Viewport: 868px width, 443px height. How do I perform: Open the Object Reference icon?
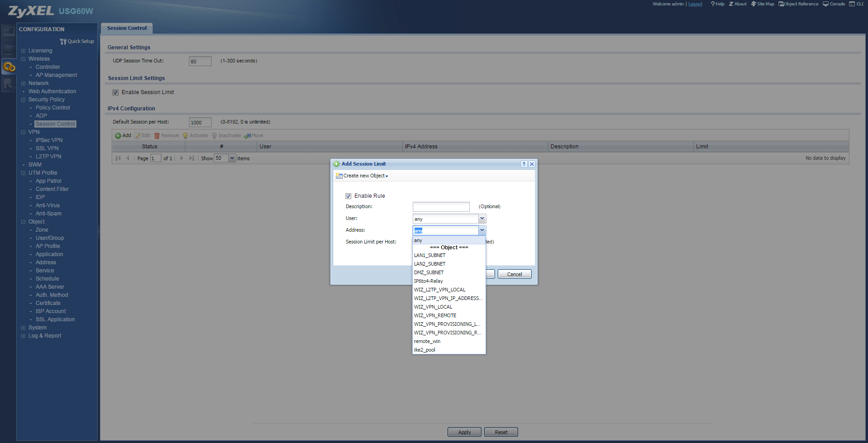781,4
